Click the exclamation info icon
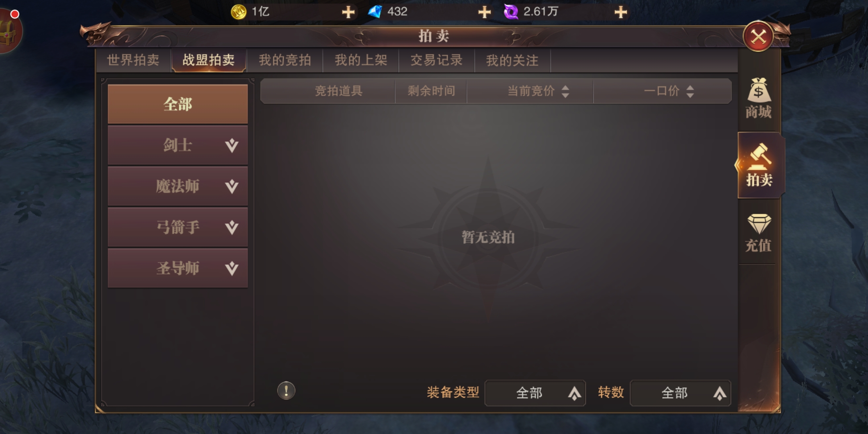 click(286, 391)
